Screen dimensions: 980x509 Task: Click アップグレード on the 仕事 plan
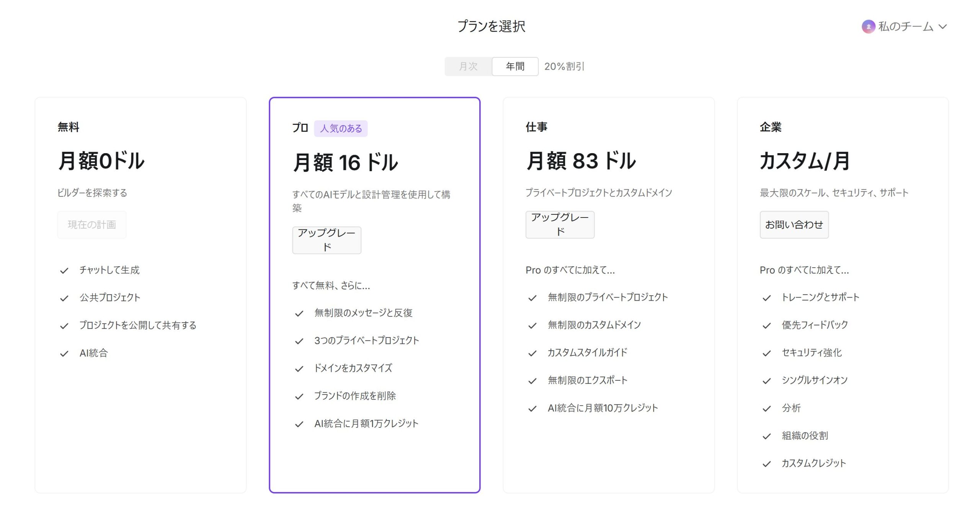pyautogui.click(x=560, y=224)
